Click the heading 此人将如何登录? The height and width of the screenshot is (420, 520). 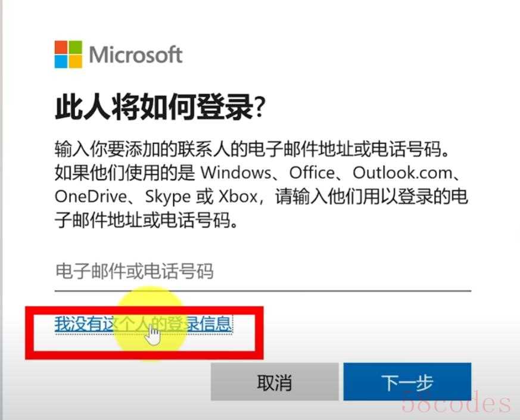[160, 107]
